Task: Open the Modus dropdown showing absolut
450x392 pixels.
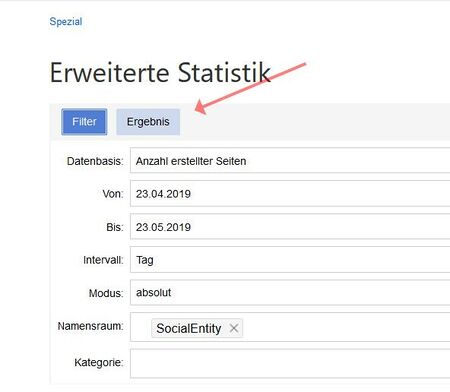Action: point(290,293)
